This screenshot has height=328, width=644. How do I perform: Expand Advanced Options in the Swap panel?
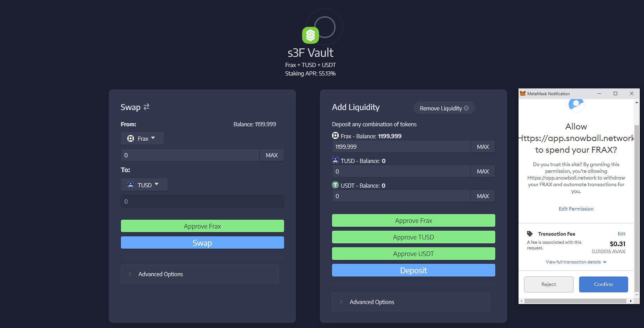(x=200, y=274)
